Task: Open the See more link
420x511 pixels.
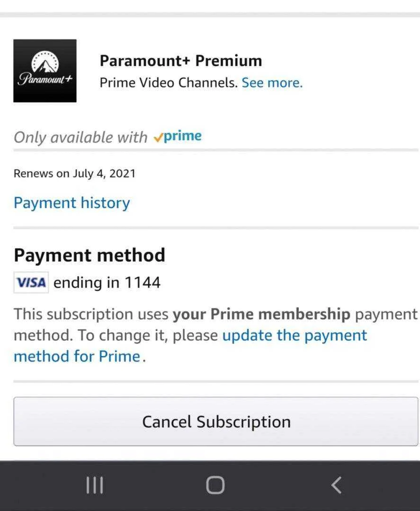Action: click(272, 82)
